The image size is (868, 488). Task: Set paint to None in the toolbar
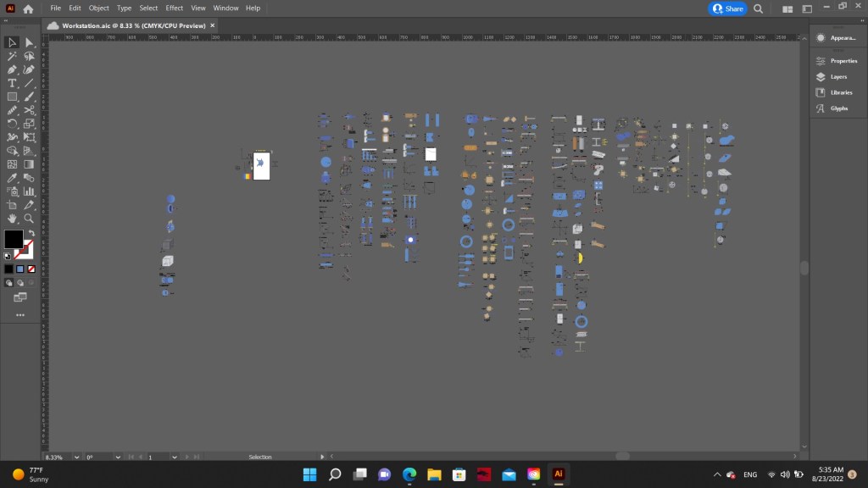(x=31, y=269)
